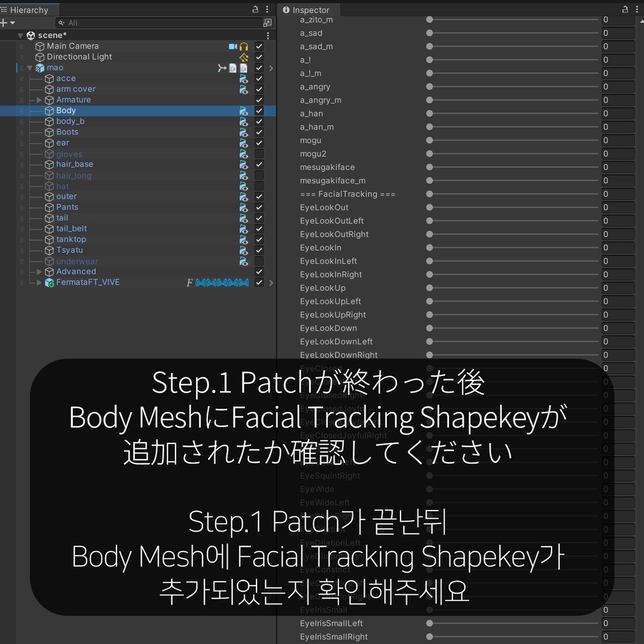Select the Inspector tab
This screenshot has height=644, width=644.
point(308,9)
